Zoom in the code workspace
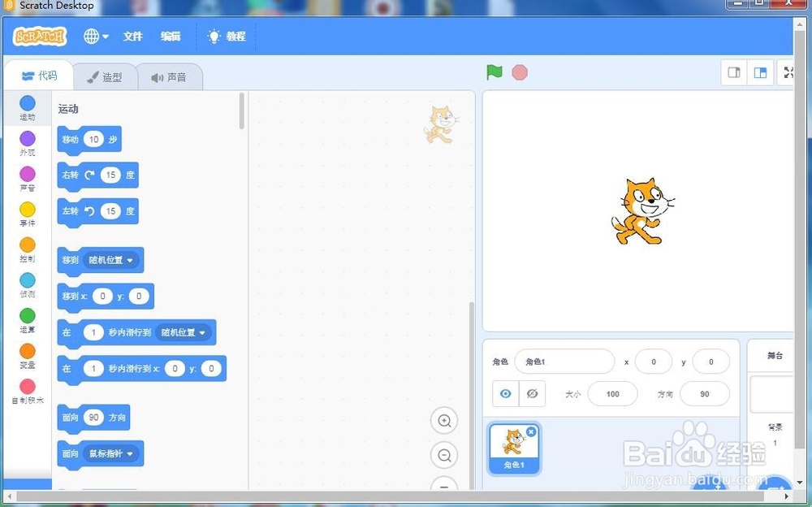Viewport: 812px width, 507px height. [444, 420]
